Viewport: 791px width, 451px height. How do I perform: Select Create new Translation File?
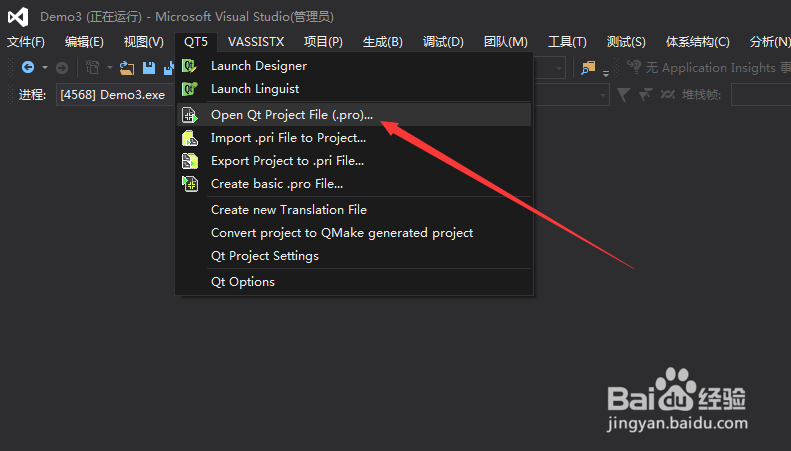pyautogui.click(x=288, y=210)
